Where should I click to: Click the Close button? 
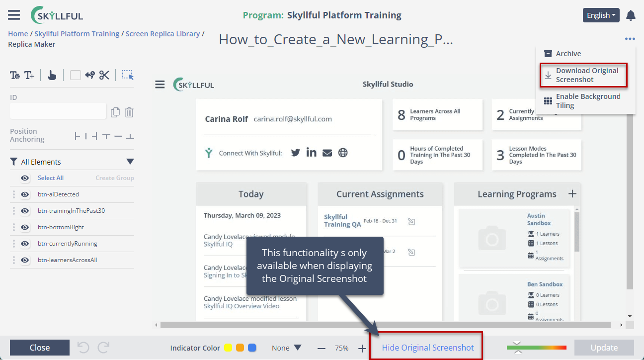point(40,348)
